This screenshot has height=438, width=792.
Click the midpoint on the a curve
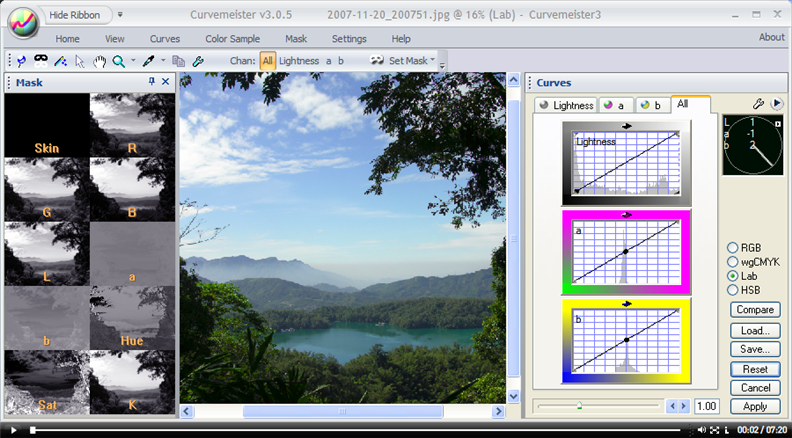click(626, 251)
